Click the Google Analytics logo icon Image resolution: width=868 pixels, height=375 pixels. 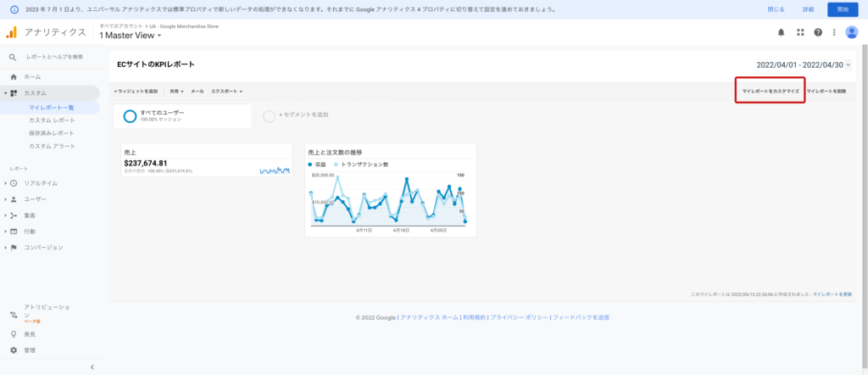point(12,32)
